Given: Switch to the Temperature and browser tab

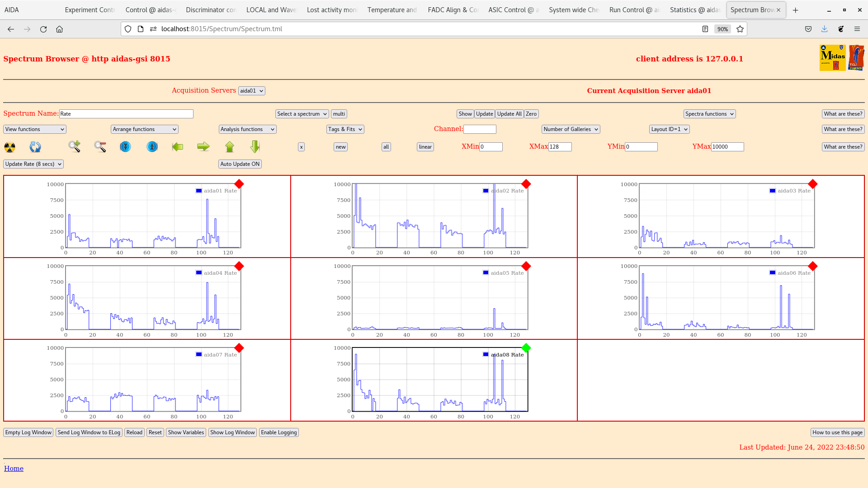Looking at the screenshot, I should pyautogui.click(x=392, y=10).
